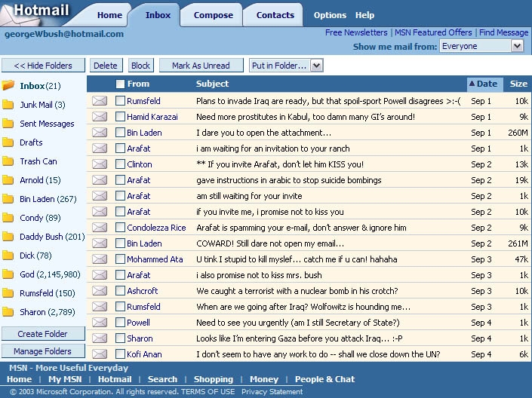Click the Junk Mail folder icon
The height and width of the screenshot is (398, 532).
8,105
